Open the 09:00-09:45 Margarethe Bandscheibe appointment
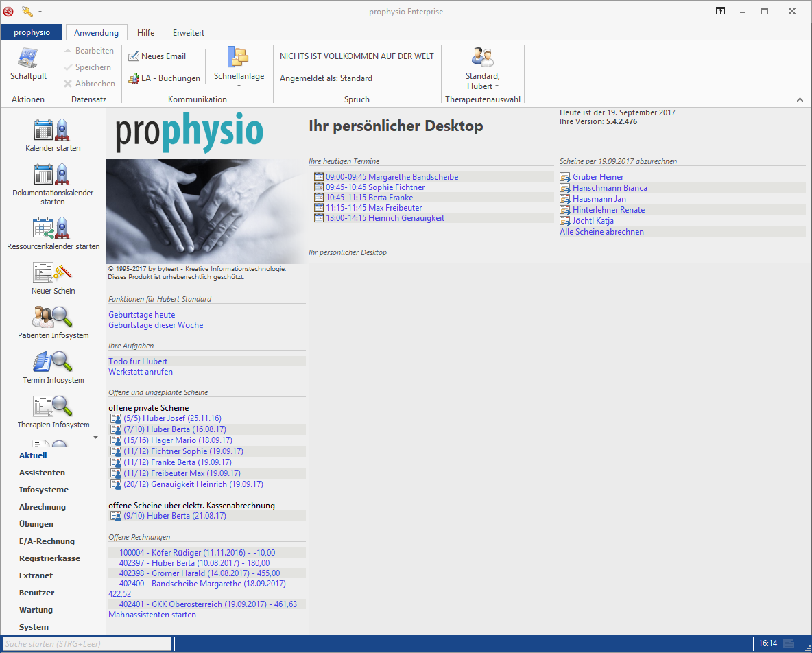The image size is (812, 653). click(x=392, y=177)
